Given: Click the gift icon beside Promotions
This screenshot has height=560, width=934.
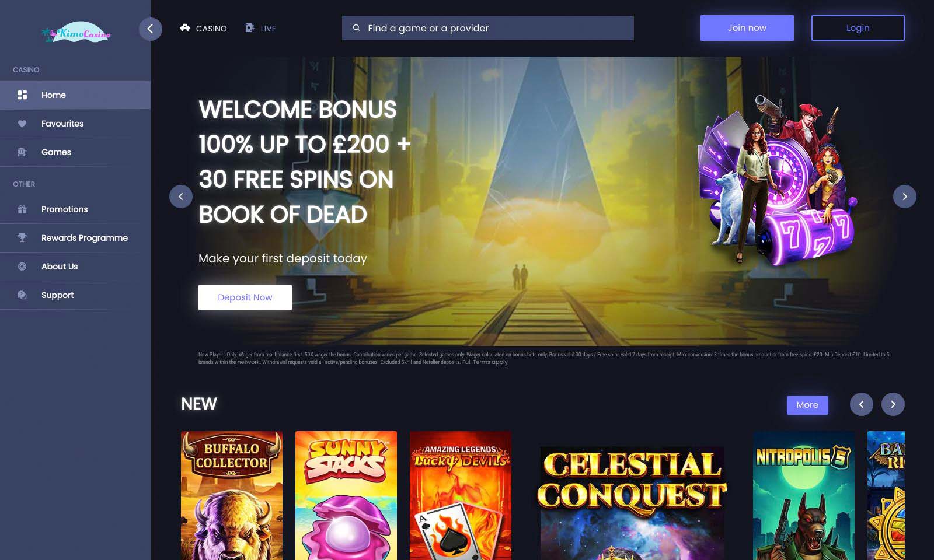Looking at the screenshot, I should pos(22,209).
